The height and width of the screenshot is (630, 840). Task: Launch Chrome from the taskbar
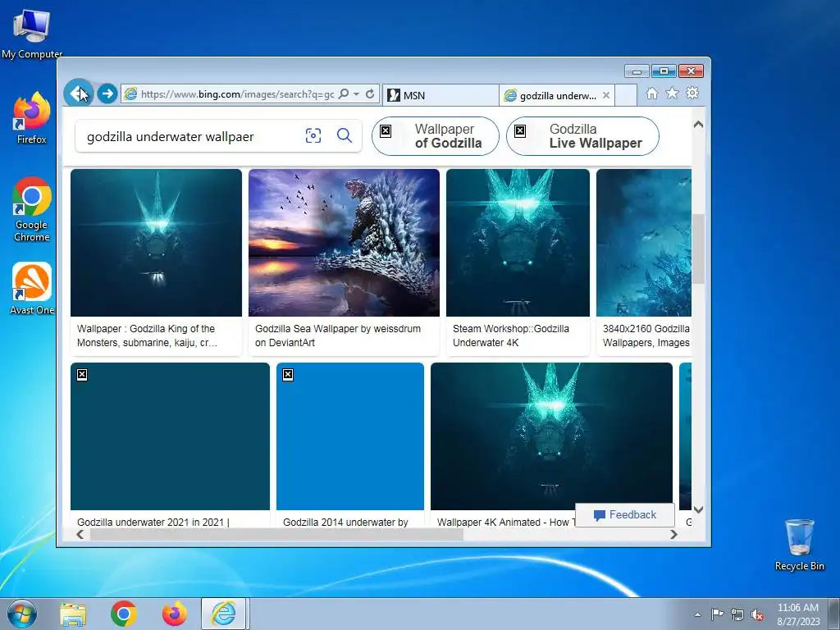click(124, 614)
